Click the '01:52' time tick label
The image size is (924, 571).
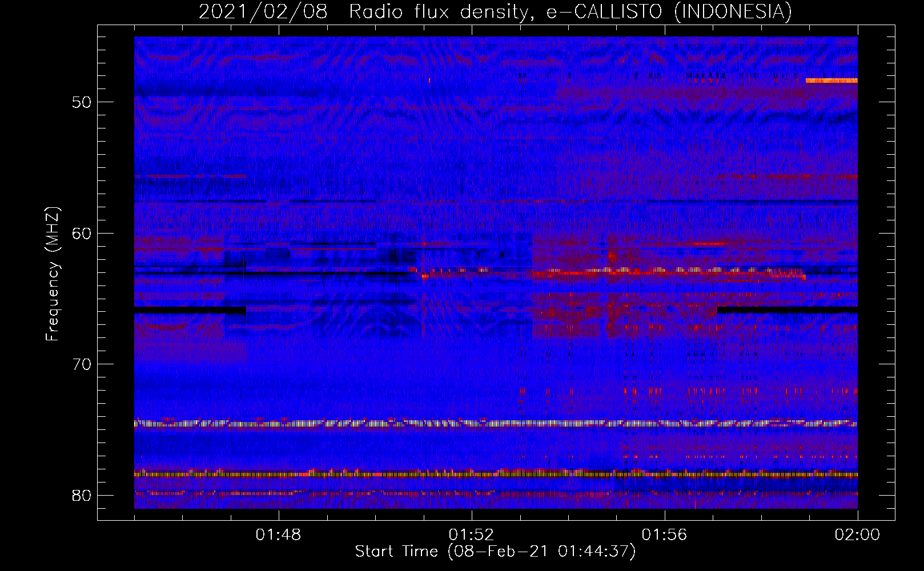(x=472, y=535)
